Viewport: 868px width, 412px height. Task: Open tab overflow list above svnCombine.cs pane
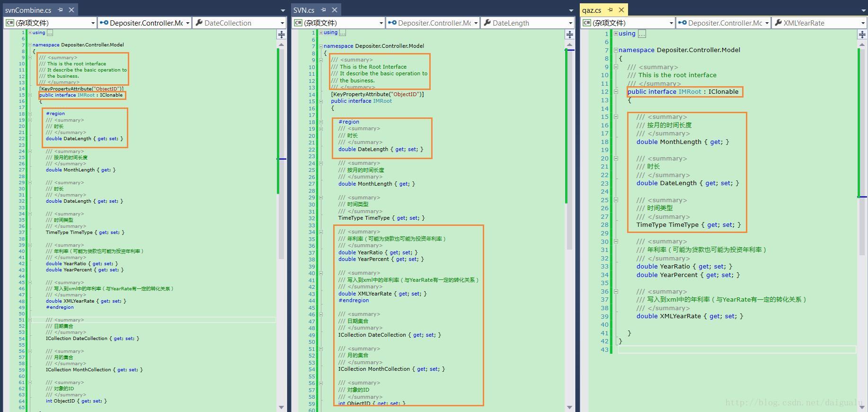tap(283, 10)
